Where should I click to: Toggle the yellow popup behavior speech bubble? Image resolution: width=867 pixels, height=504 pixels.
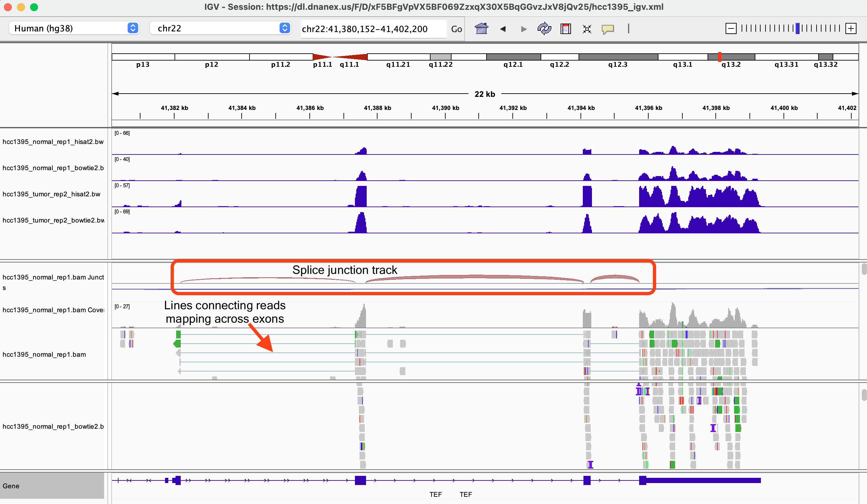coord(608,29)
